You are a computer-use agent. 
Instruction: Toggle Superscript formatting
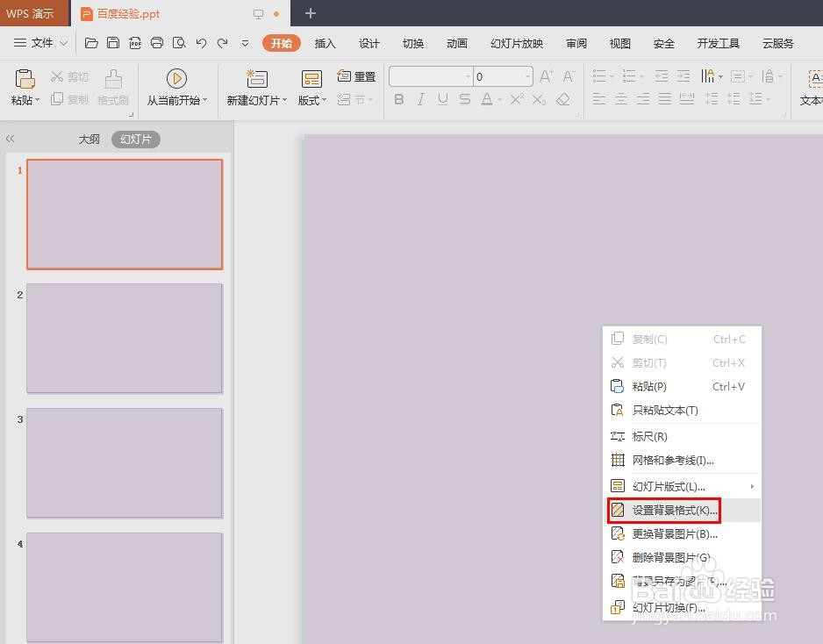(x=517, y=99)
